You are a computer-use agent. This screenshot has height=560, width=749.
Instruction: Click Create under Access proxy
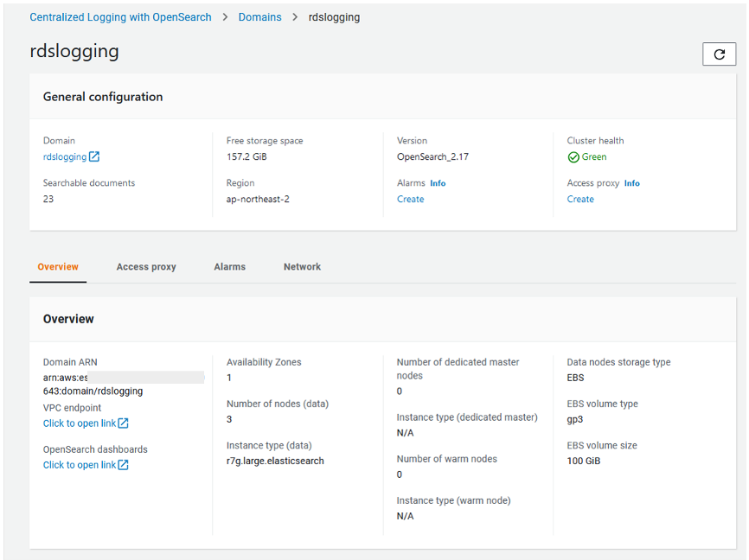pos(580,199)
